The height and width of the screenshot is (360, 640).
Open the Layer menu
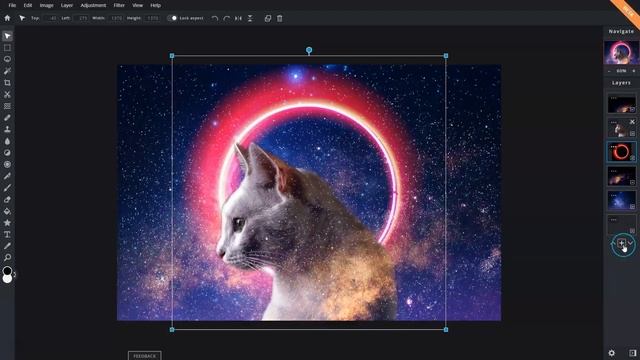coord(67,5)
